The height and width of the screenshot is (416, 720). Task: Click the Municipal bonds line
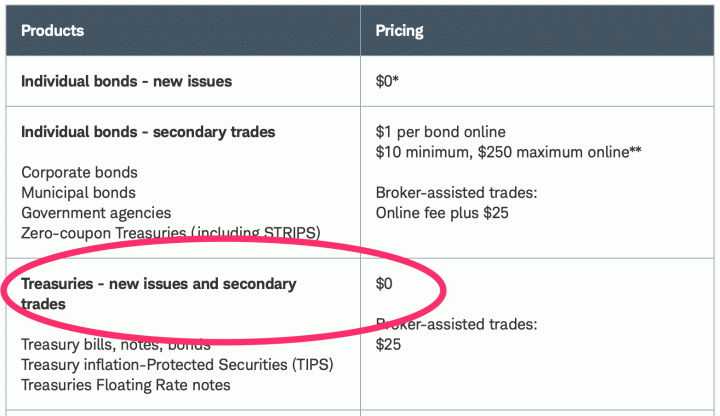78,193
